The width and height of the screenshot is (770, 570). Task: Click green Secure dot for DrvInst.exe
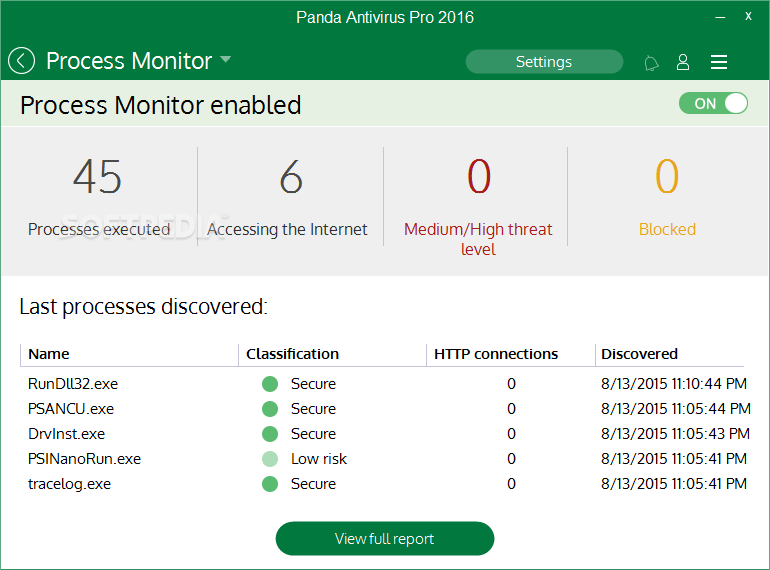(270, 434)
